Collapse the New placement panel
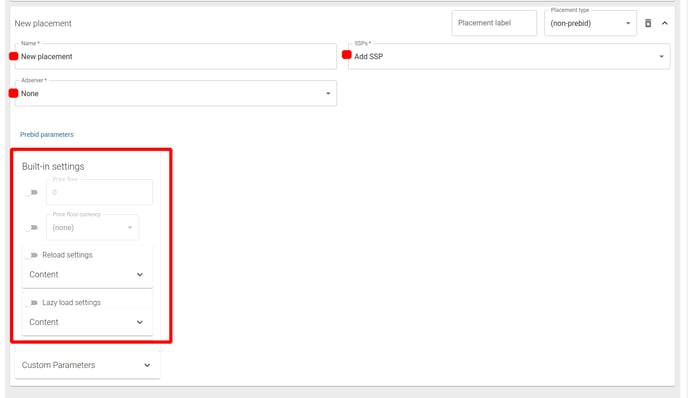This screenshot has height=398, width=688. [665, 23]
